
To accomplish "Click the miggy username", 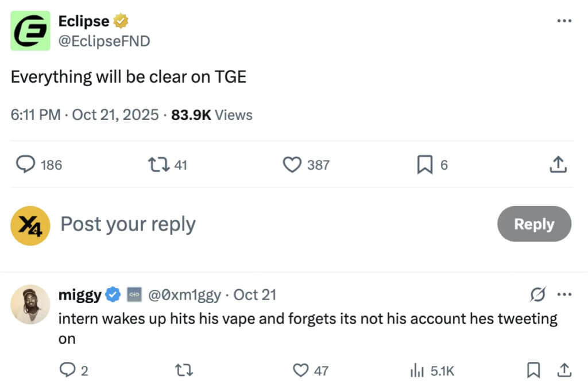I will (x=80, y=295).
